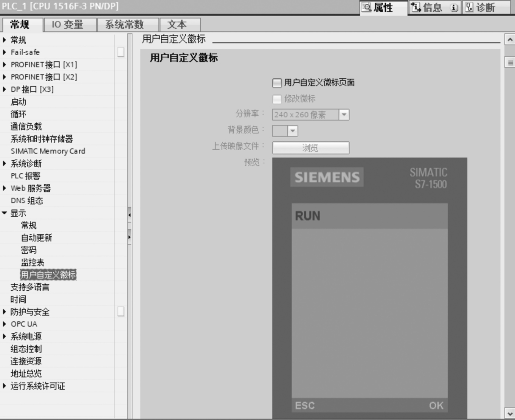
Task: Select 循环 in the navigation tree
Action: tap(18, 114)
